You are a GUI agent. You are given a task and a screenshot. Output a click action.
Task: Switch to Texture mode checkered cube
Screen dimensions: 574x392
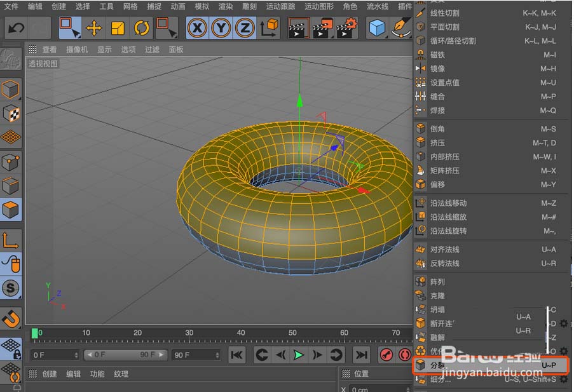11,113
